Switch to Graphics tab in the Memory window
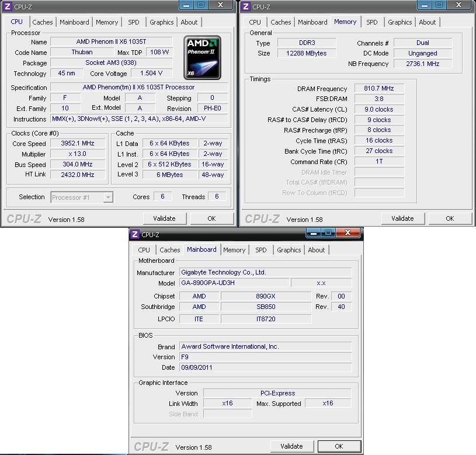The height and width of the screenshot is (455, 476). click(x=400, y=22)
